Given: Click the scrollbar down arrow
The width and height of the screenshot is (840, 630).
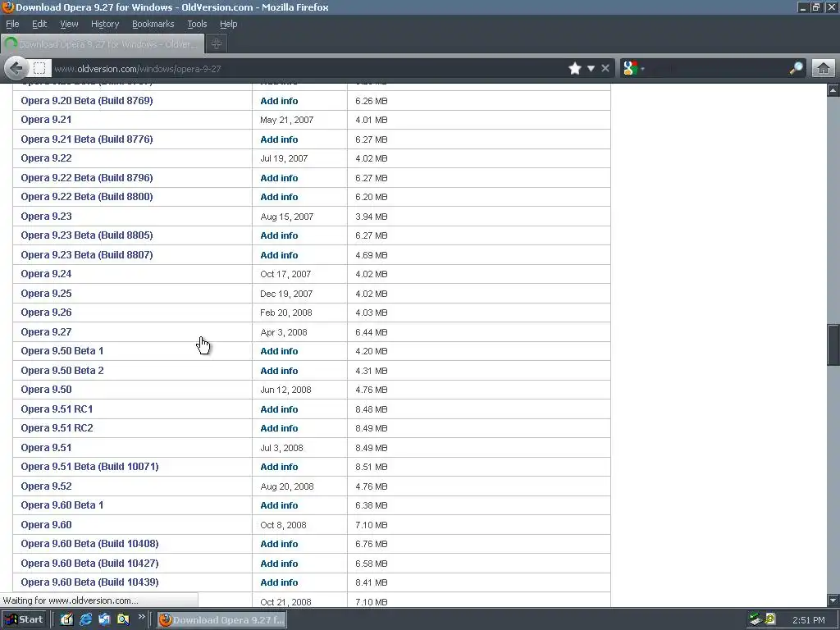Looking at the screenshot, I should click(x=833, y=600).
